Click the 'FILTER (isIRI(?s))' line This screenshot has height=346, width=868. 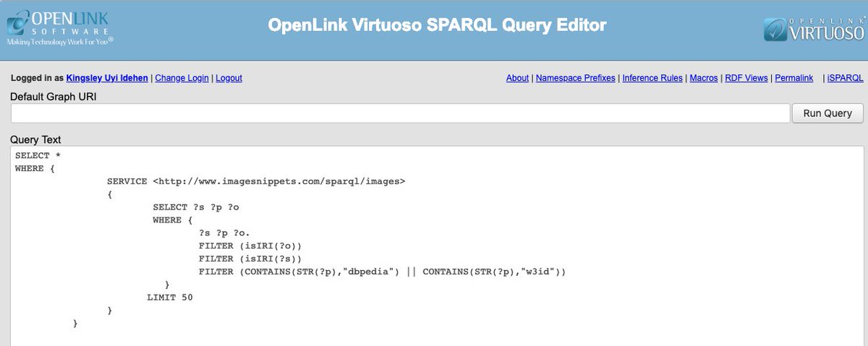(x=250, y=259)
